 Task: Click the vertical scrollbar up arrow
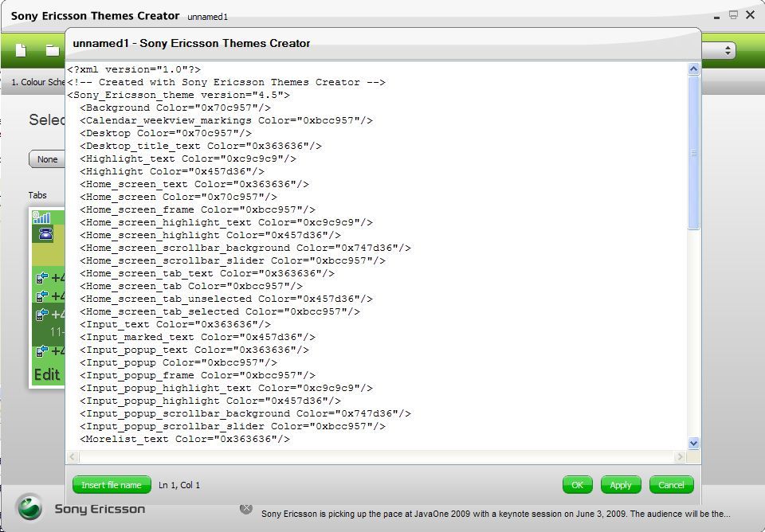[693, 68]
